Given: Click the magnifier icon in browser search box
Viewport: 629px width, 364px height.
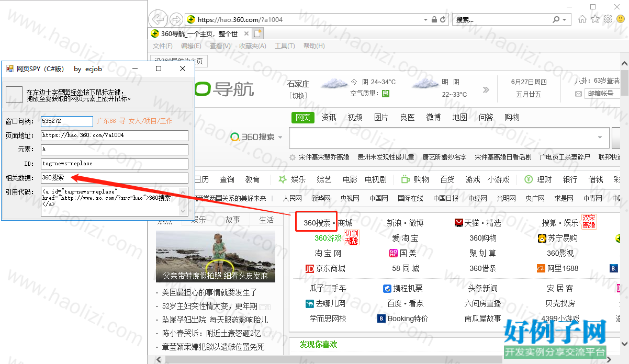Looking at the screenshot, I should point(556,19).
